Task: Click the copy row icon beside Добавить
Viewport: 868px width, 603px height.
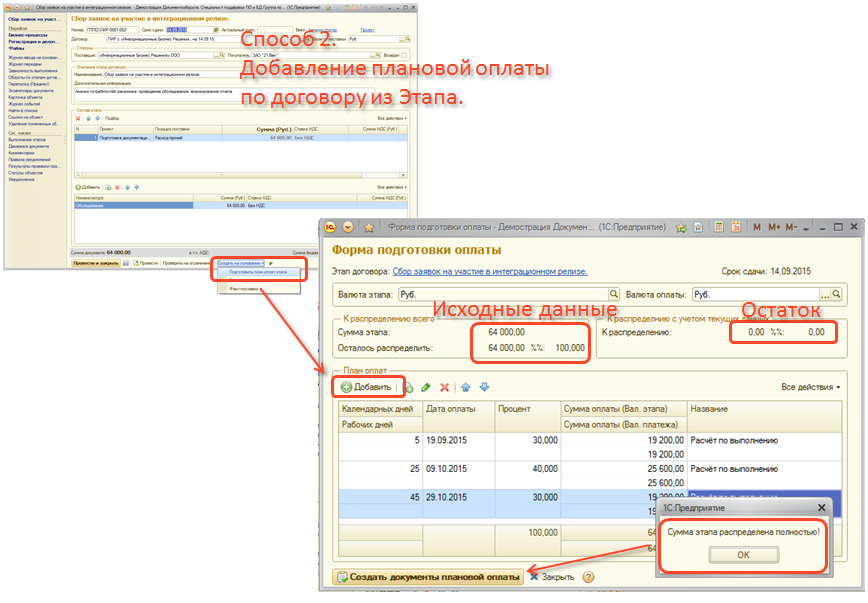Action: click(x=408, y=386)
